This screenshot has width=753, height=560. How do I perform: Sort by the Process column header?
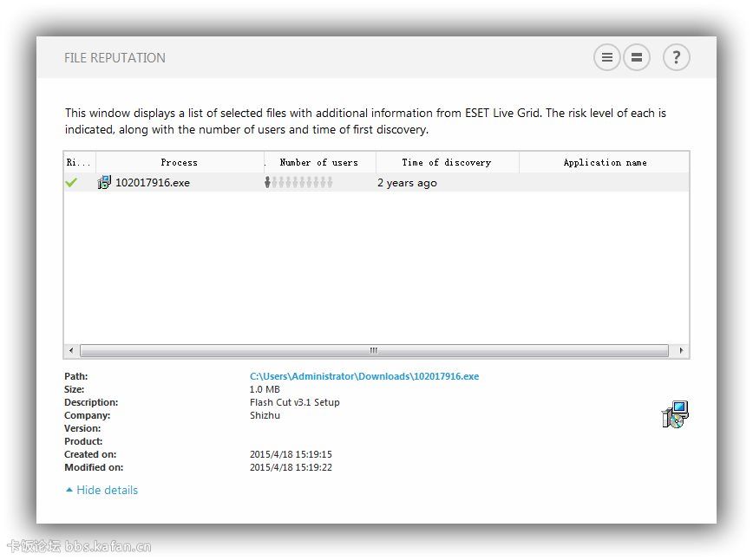(x=180, y=162)
